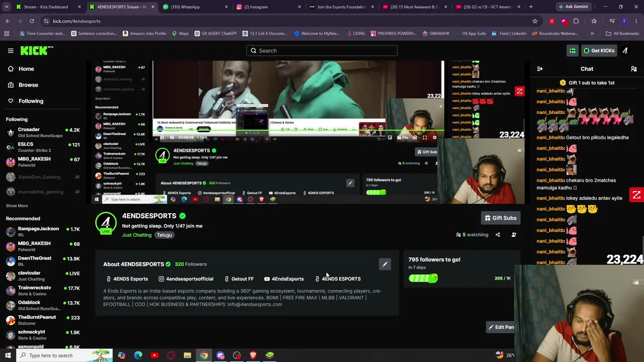Viewport: 644px width, 362px height.
Task: Go back with browser back arrow
Action: pos(8,21)
